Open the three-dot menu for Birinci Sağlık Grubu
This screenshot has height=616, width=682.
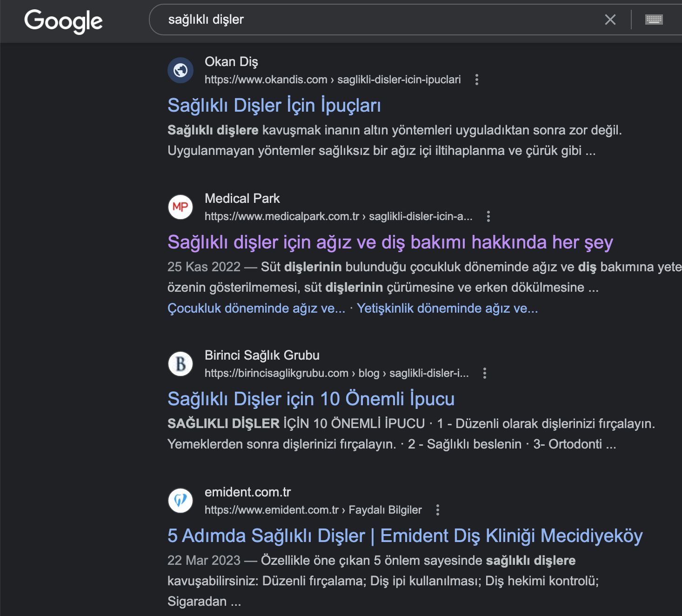(x=485, y=373)
